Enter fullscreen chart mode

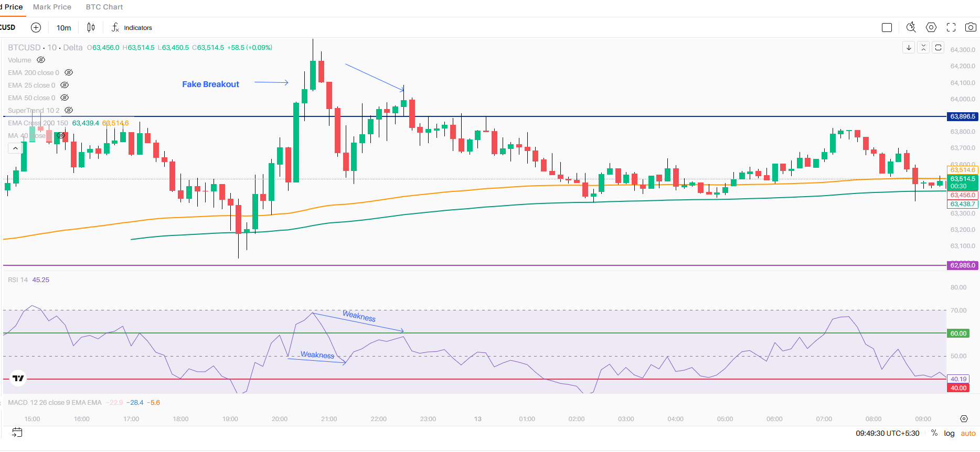tap(951, 27)
